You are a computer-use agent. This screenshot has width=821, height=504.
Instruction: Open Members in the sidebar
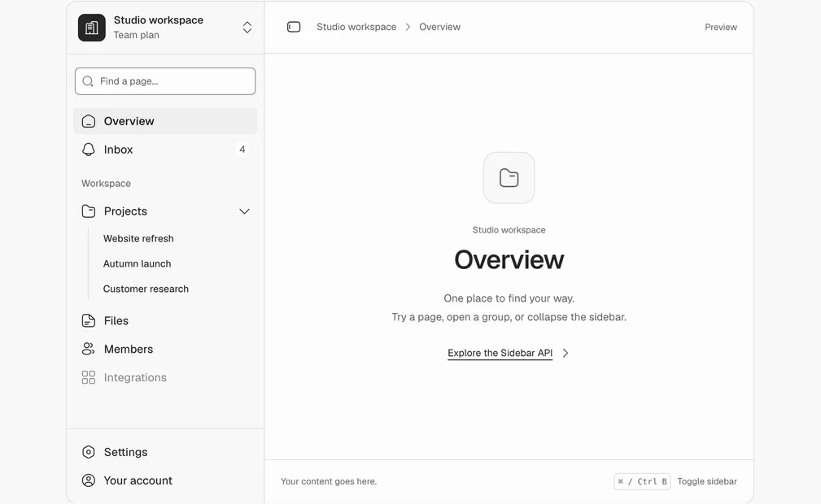(165, 349)
